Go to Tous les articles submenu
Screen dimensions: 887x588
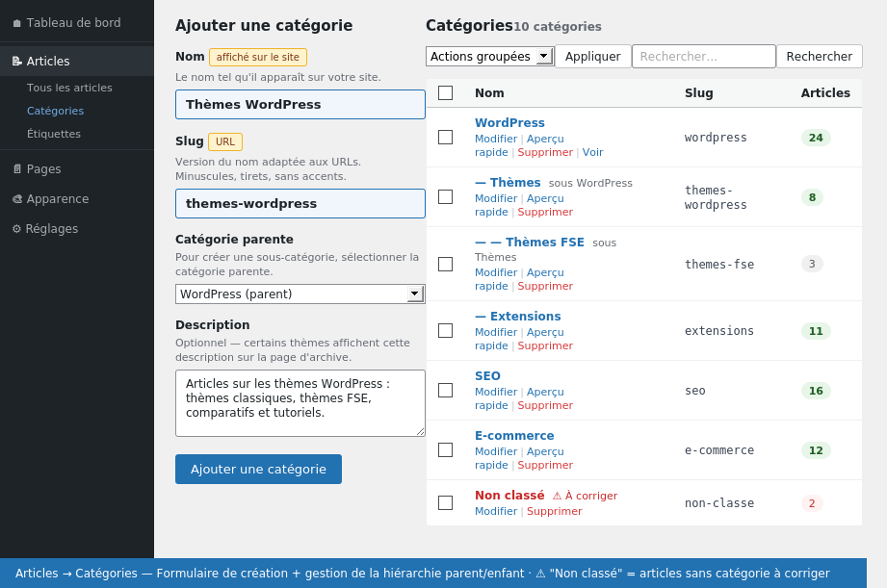coord(69,88)
